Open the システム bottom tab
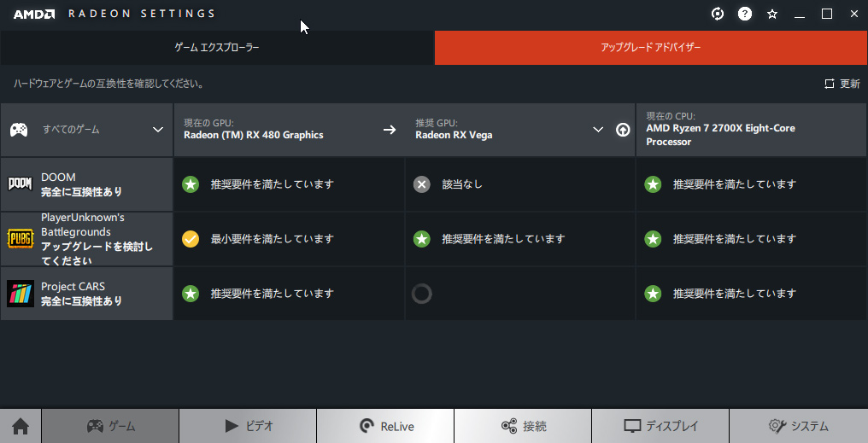The width and height of the screenshot is (868, 443). 798,426
